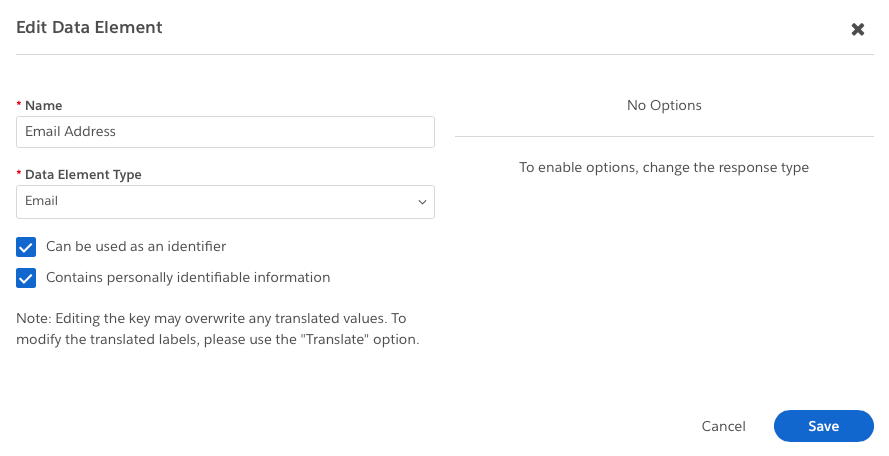Focus the Name input with 'Email Address'

pos(225,132)
